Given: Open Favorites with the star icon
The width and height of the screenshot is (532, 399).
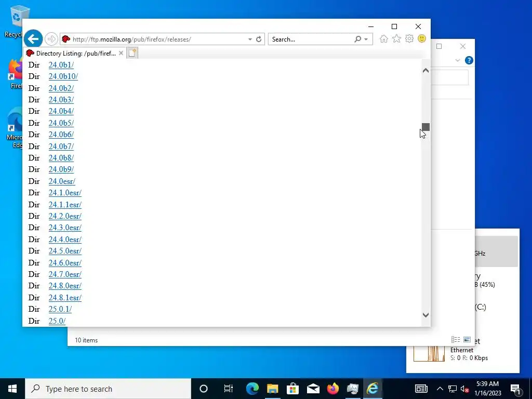Looking at the screenshot, I should [x=396, y=38].
